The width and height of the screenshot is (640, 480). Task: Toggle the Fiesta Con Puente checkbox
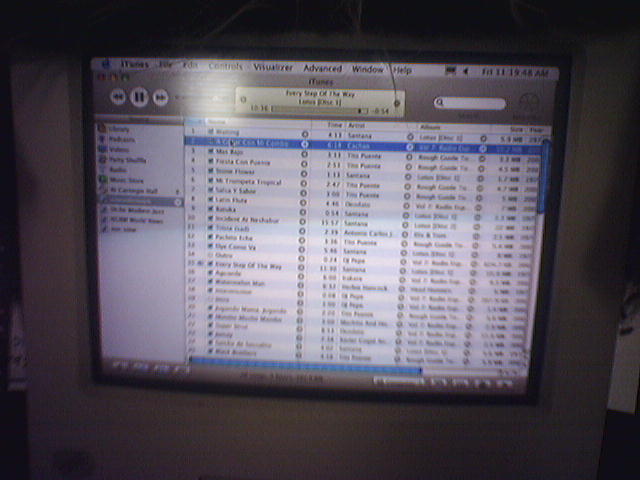tap(210, 161)
